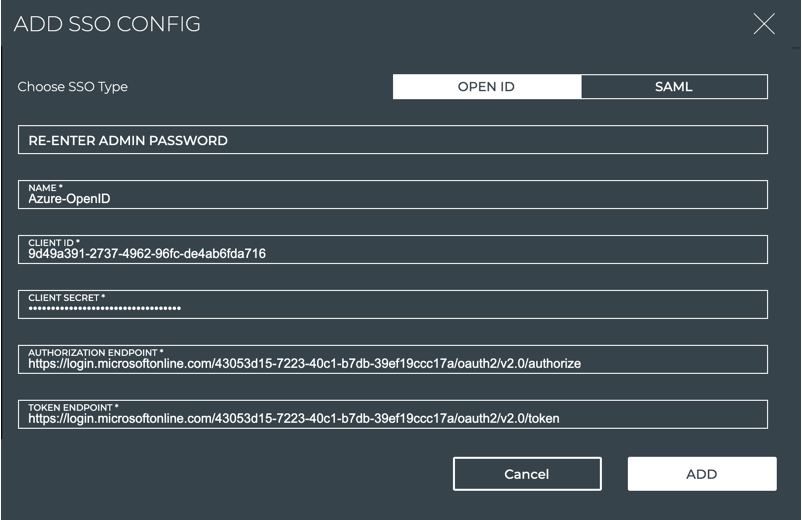This screenshot has width=802, height=520.
Task: Click the ADD SSO CONFIG dialog title
Action: (107, 25)
